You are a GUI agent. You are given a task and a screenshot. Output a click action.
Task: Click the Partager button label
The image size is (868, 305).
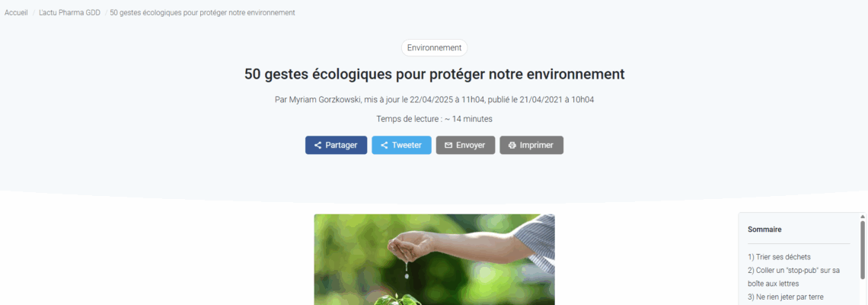[x=342, y=146]
